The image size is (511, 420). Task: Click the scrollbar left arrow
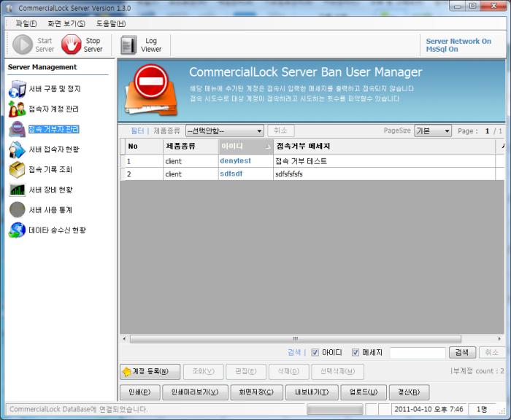point(124,338)
